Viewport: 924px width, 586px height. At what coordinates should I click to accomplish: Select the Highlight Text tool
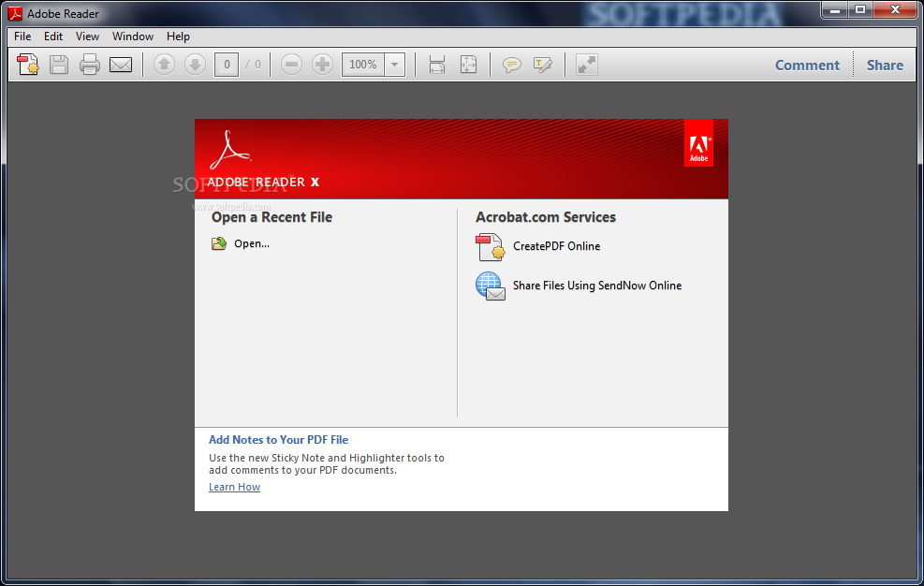click(x=543, y=64)
